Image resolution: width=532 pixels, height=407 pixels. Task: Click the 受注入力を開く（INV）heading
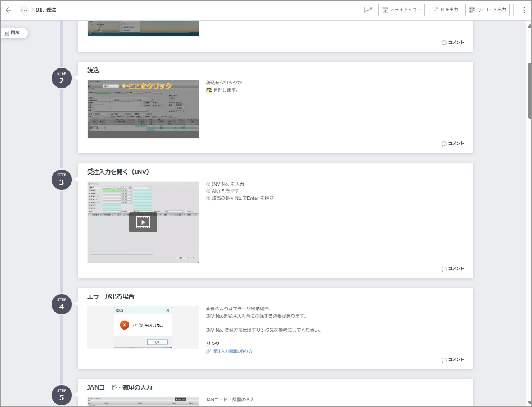coord(118,172)
